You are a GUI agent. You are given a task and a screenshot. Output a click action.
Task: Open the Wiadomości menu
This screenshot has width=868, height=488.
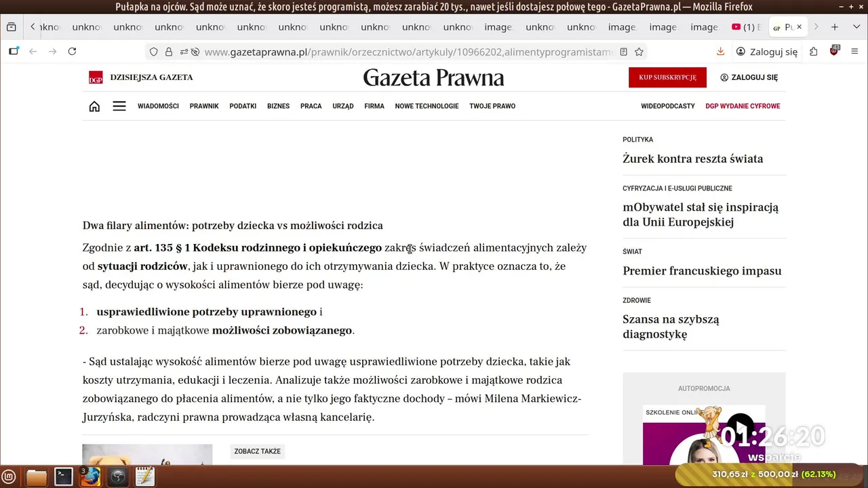tap(158, 106)
